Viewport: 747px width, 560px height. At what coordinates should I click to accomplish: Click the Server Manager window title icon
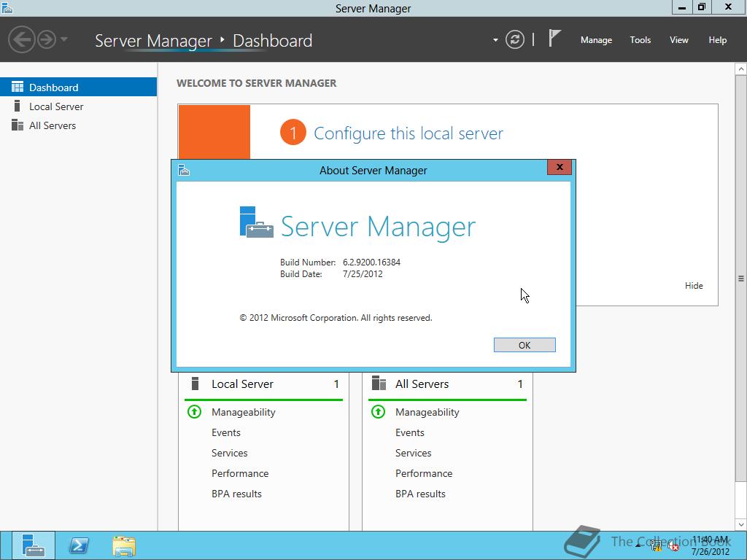[x=7, y=7]
